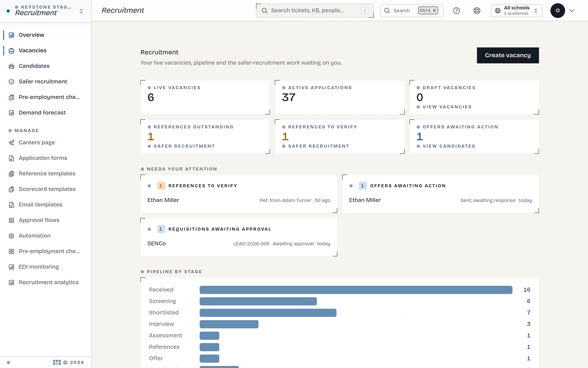Open the support lifebuoy icon

pyautogui.click(x=477, y=11)
